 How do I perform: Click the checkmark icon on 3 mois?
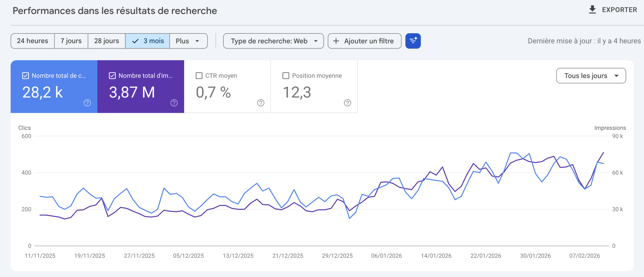[135, 41]
